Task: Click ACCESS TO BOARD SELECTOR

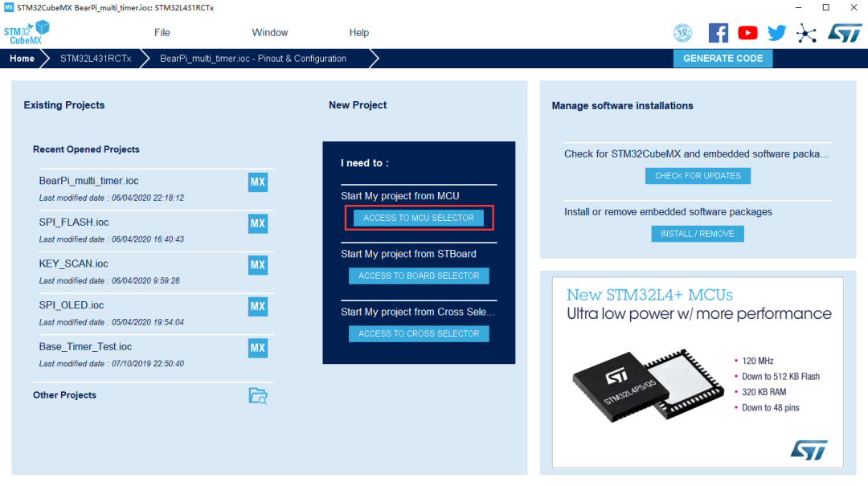Action: (419, 276)
